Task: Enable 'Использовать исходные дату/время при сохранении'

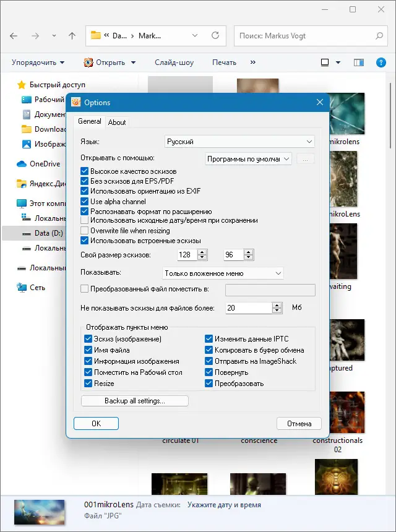Action: [x=85, y=221]
